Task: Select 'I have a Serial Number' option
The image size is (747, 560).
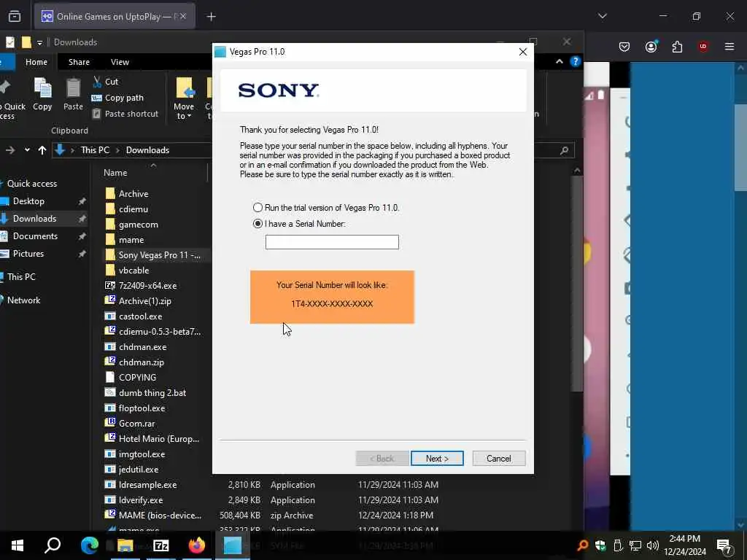Action: coord(258,223)
